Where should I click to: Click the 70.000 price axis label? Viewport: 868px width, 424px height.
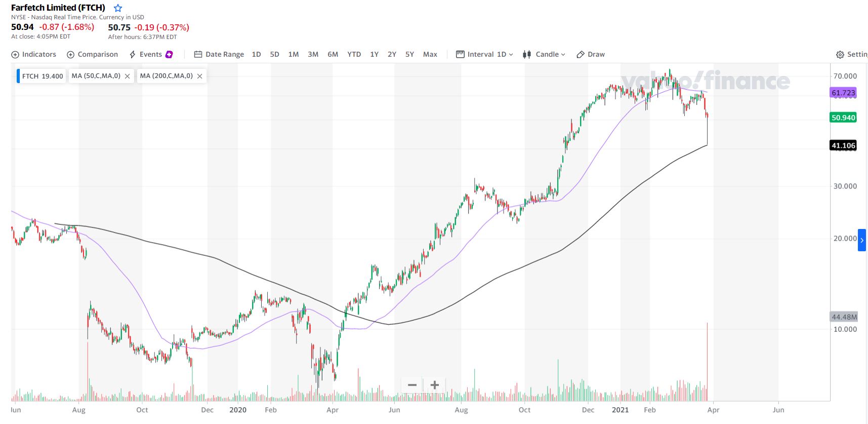[x=845, y=76]
